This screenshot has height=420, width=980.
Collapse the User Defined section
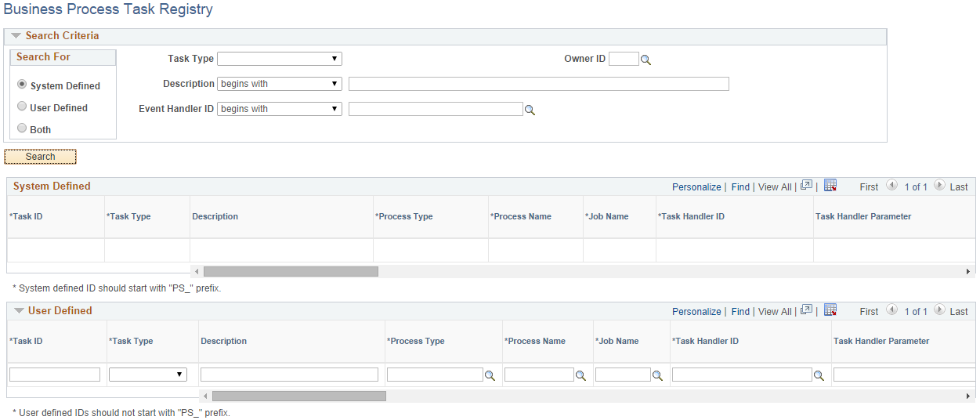click(19, 311)
